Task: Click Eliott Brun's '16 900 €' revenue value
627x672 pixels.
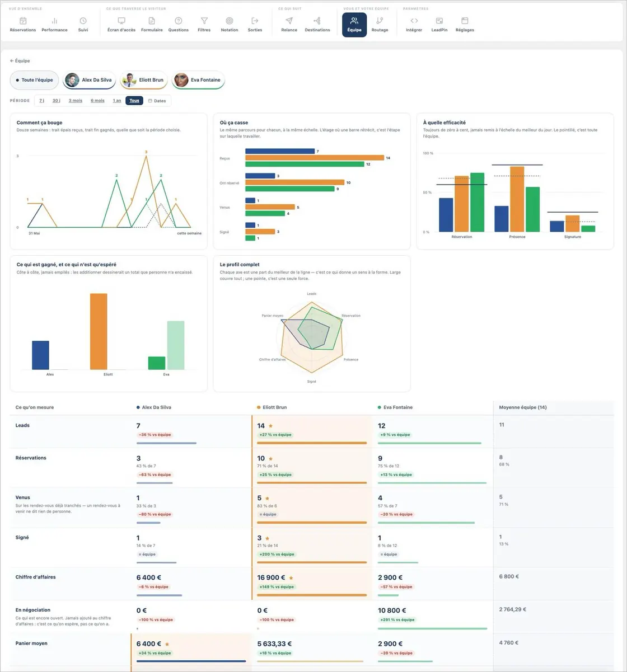Action: click(x=272, y=577)
